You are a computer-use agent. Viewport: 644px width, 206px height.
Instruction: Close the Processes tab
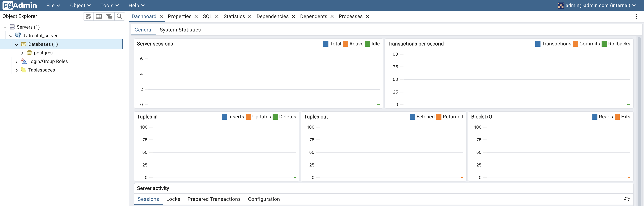pyautogui.click(x=367, y=16)
